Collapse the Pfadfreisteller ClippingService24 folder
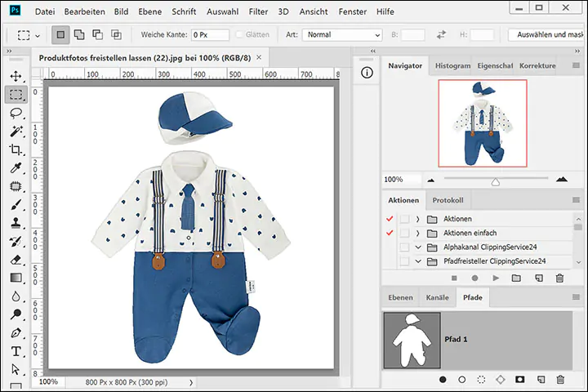 coord(418,261)
